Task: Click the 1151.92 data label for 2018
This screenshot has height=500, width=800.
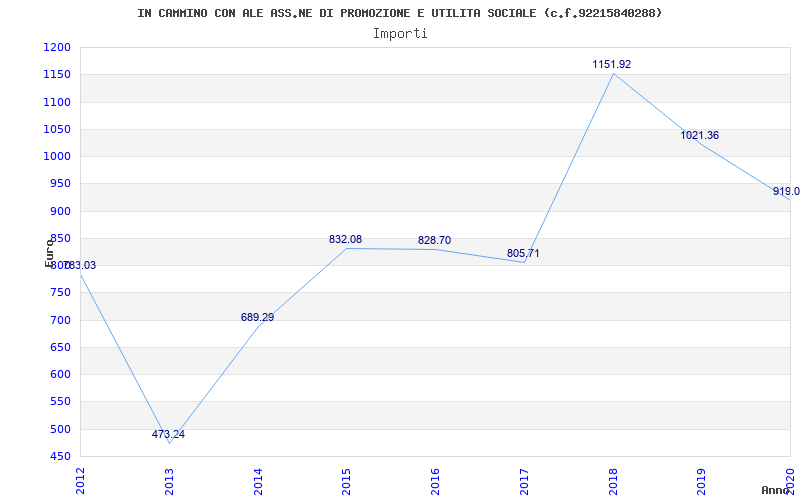Action: [611, 64]
